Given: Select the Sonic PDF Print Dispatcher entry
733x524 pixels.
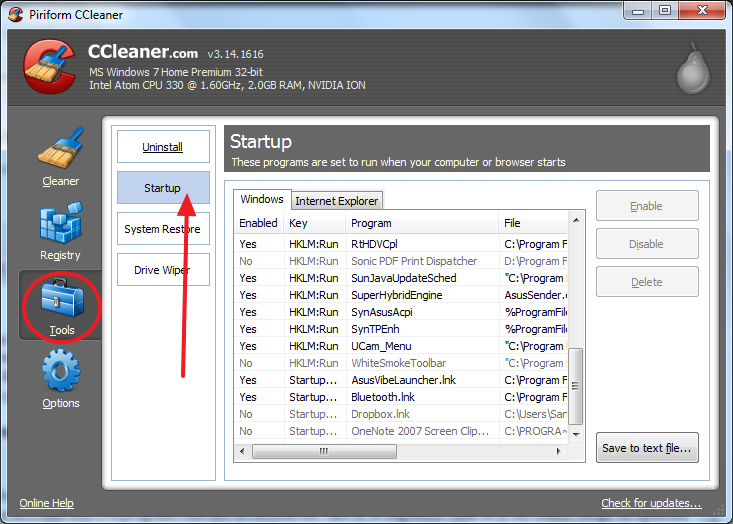Looking at the screenshot, I should (401, 261).
